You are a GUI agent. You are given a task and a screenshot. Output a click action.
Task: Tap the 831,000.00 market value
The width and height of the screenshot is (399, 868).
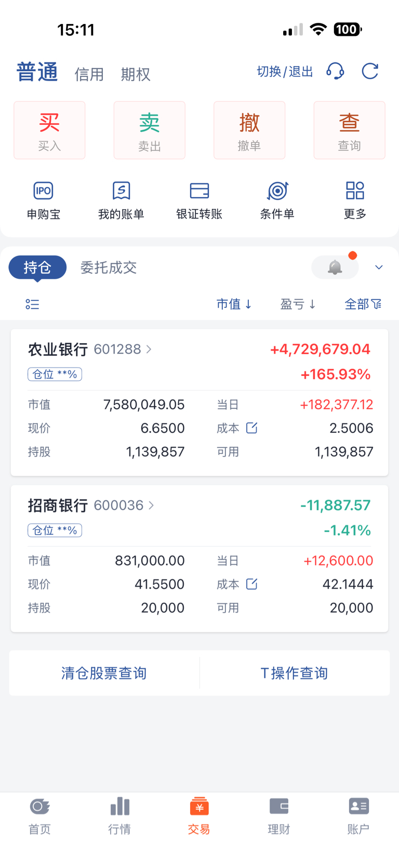click(x=150, y=561)
